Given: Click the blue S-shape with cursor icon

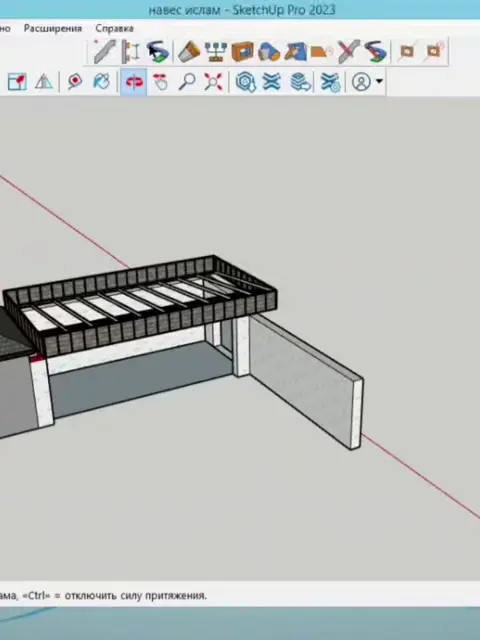Looking at the screenshot, I should coord(158,51).
